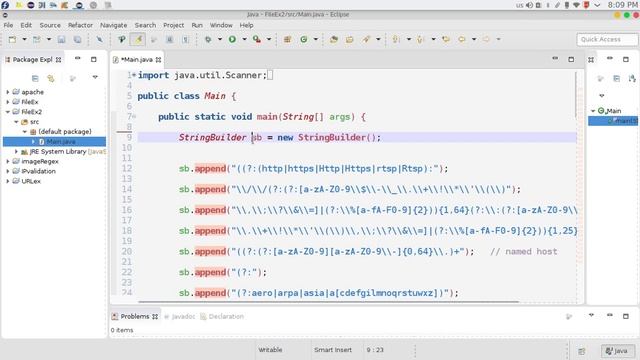Click the volume icon in system tray

[529, 5]
